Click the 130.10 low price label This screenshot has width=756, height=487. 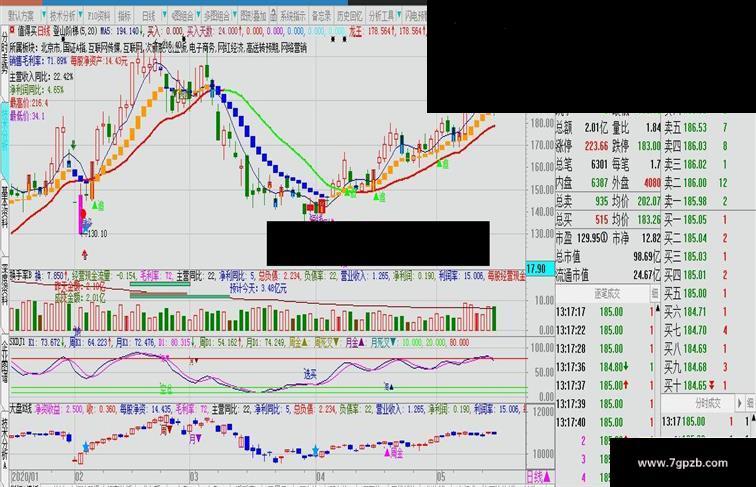click(96, 234)
